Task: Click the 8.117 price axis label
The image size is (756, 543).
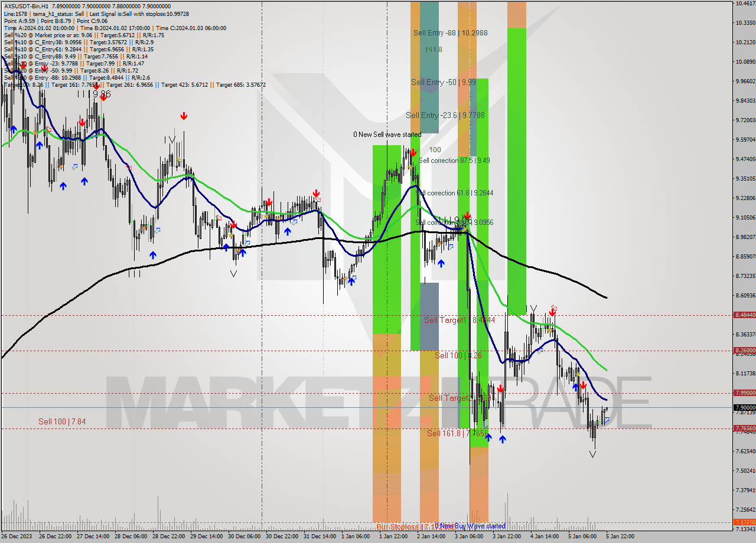Action: (745, 373)
